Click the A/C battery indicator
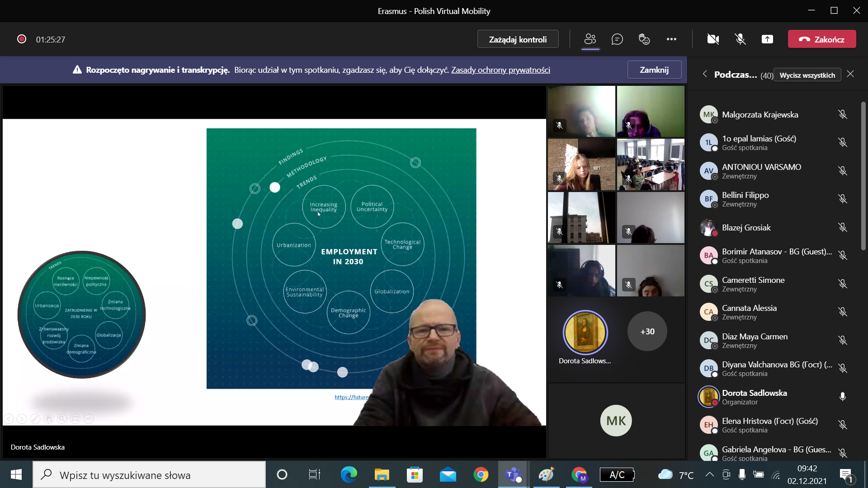The height and width of the screenshot is (488, 868). click(617, 474)
